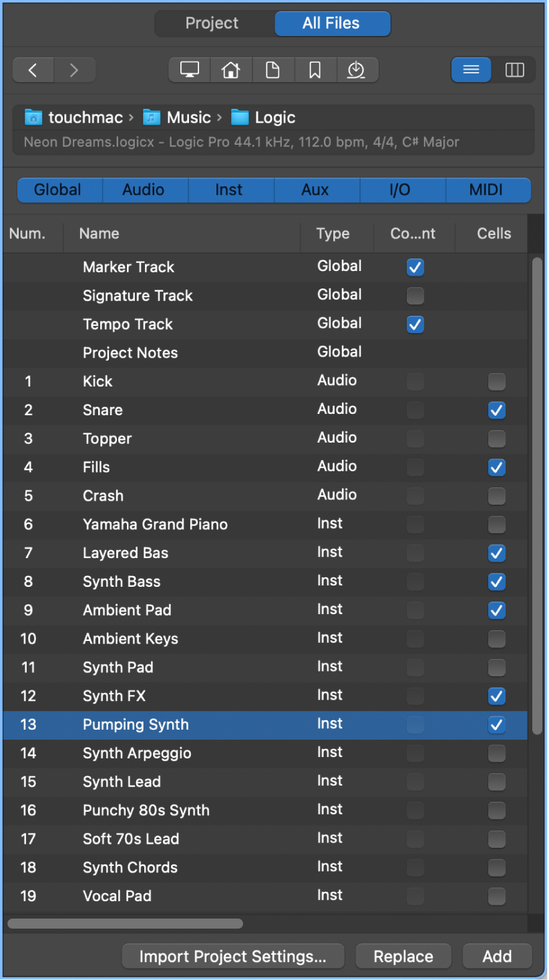Enable content import for Signature Track

pyautogui.click(x=415, y=296)
